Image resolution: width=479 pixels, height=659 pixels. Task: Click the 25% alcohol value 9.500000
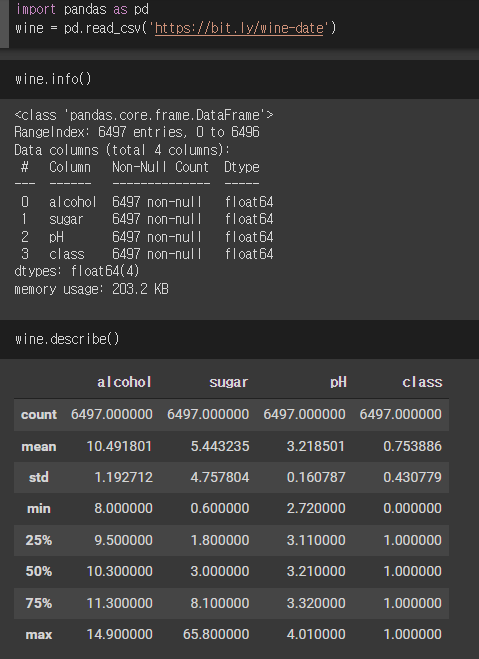click(x=124, y=540)
